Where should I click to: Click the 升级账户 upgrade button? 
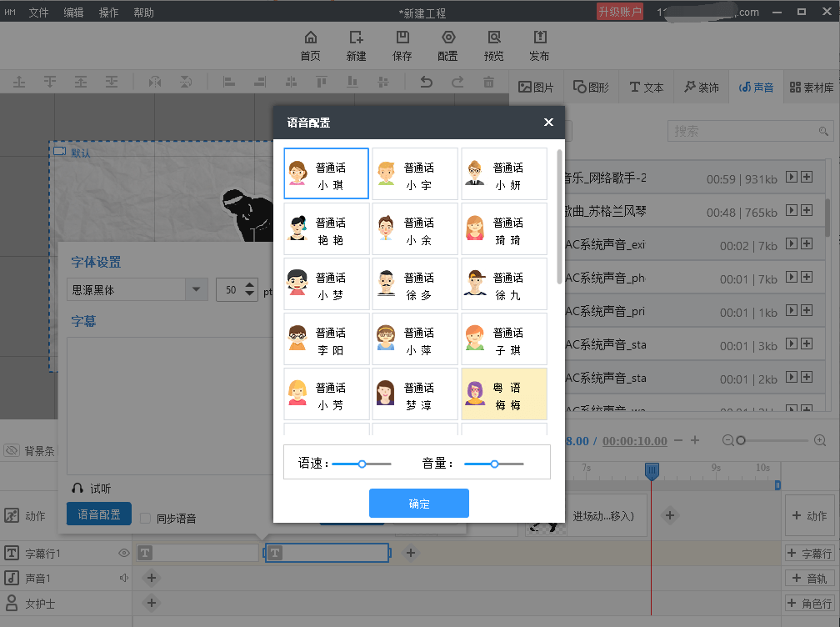619,12
